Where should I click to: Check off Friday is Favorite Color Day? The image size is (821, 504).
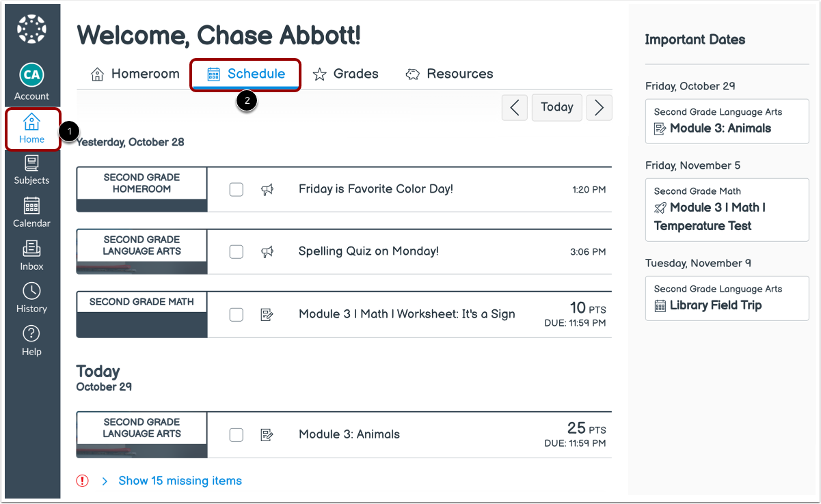click(x=237, y=189)
